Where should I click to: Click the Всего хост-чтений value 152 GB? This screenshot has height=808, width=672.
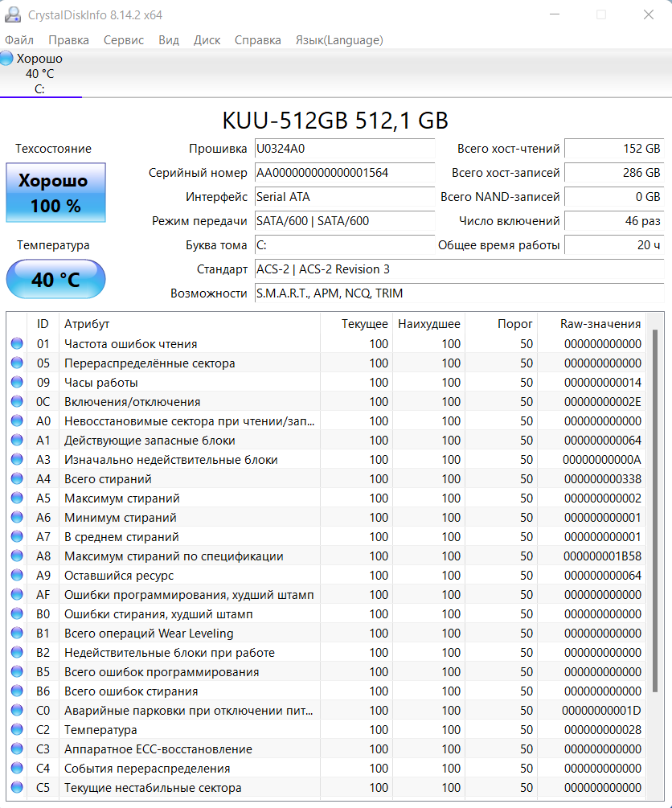click(x=614, y=149)
